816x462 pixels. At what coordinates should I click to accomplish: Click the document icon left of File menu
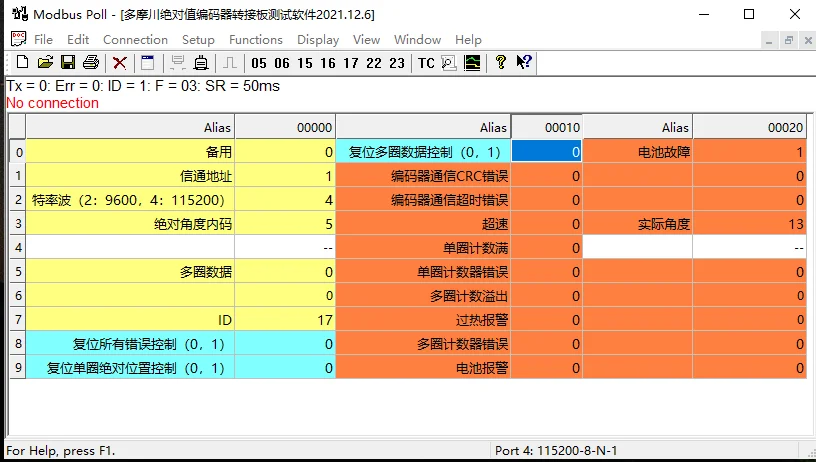point(18,39)
